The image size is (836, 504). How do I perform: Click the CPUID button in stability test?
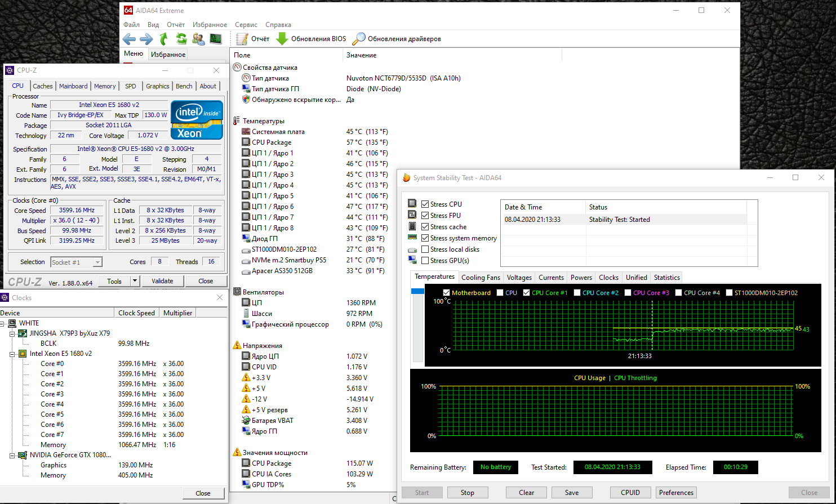[x=630, y=493]
